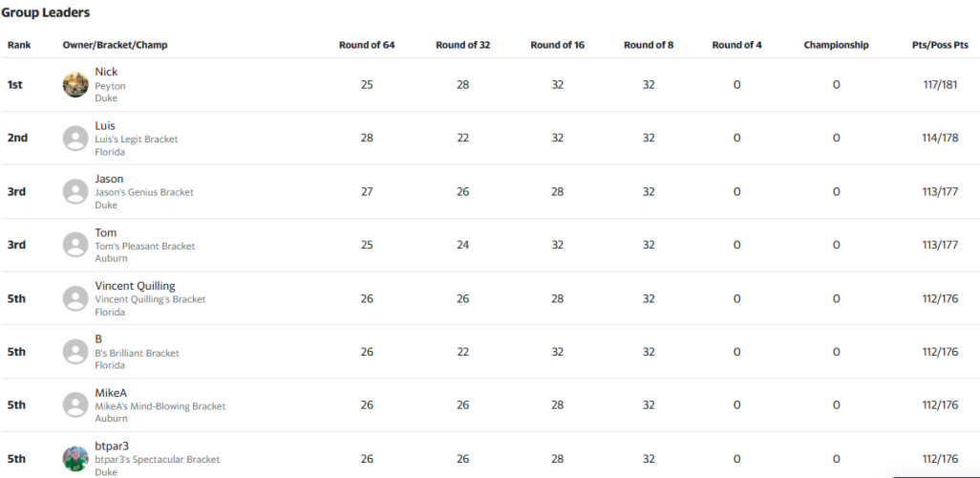The image size is (980, 478).
Task: Click B's default avatar icon
Action: point(75,352)
